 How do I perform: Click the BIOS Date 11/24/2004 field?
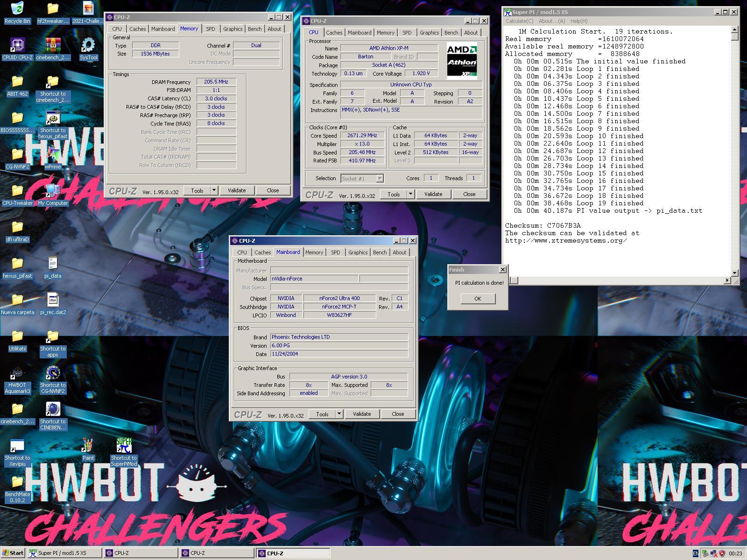(x=339, y=354)
